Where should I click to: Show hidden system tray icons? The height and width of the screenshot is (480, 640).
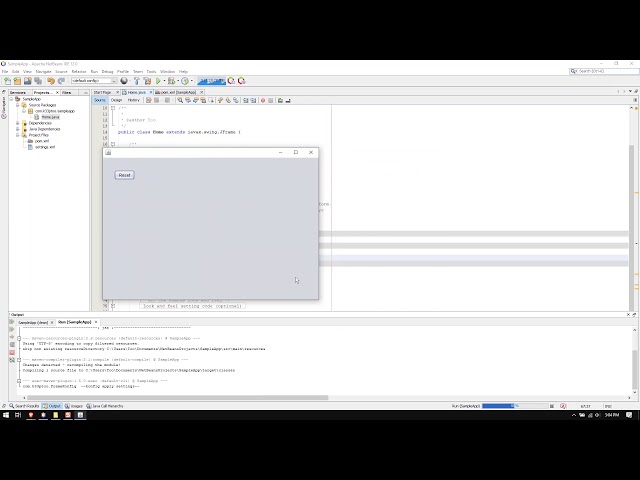click(574, 415)
